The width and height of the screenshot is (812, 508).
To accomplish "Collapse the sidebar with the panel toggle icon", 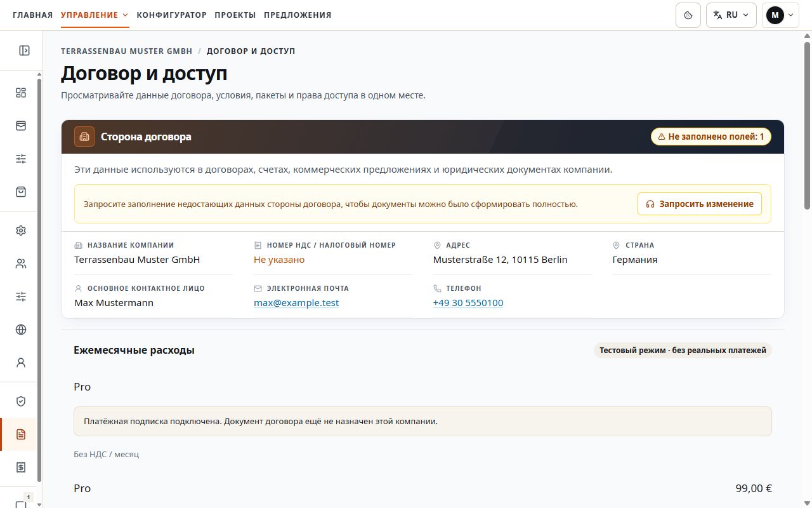I will 24,51.
